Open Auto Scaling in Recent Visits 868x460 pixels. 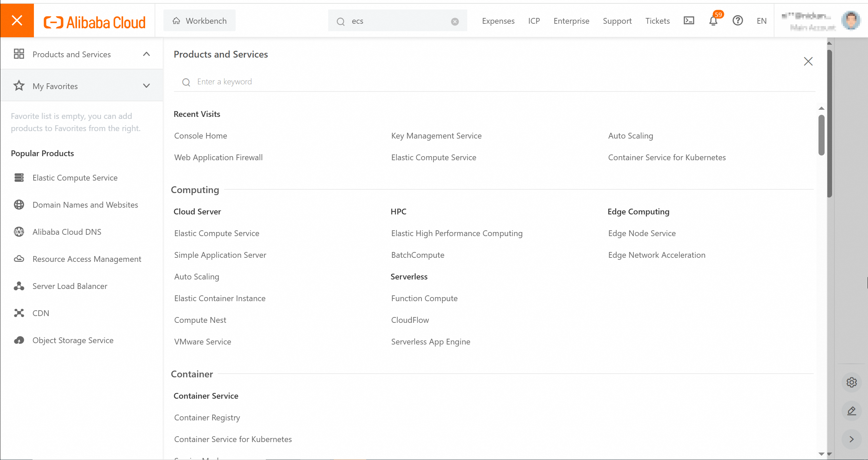click(631, 136)
